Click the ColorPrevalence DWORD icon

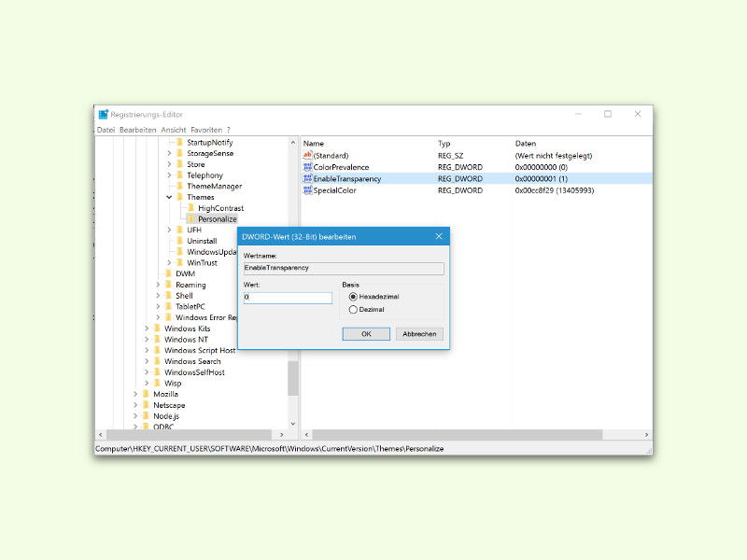(x=307, y=167)
